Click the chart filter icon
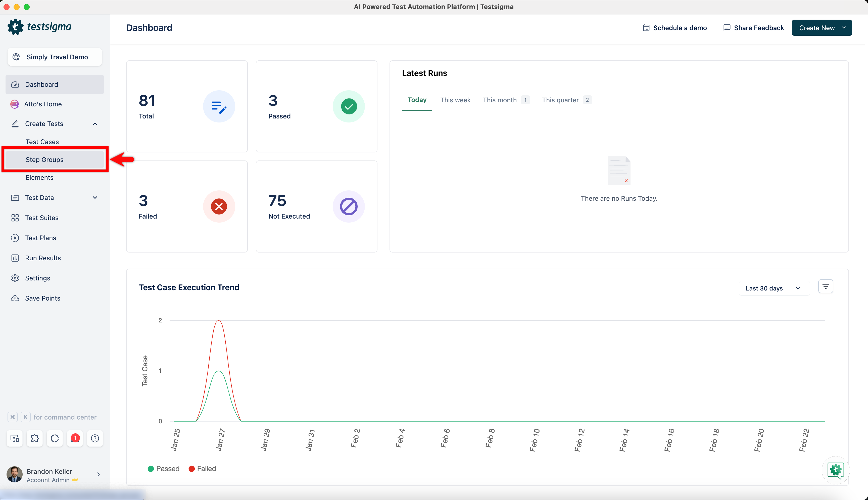Image resolution: width=868 pixels, height=500 pixels. [x=826, y=286]
